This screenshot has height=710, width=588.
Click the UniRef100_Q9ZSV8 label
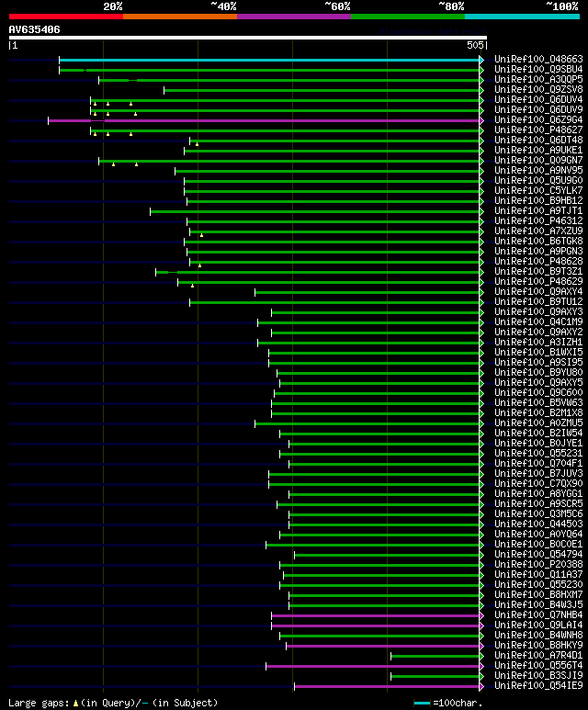tap(538, 90)
